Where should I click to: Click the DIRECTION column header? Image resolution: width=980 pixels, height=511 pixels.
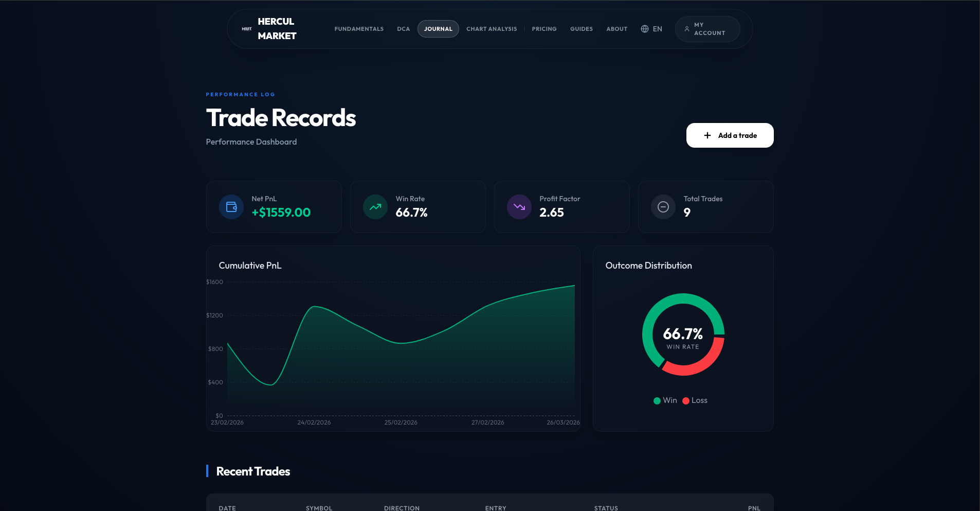click(x=402, y=508)
